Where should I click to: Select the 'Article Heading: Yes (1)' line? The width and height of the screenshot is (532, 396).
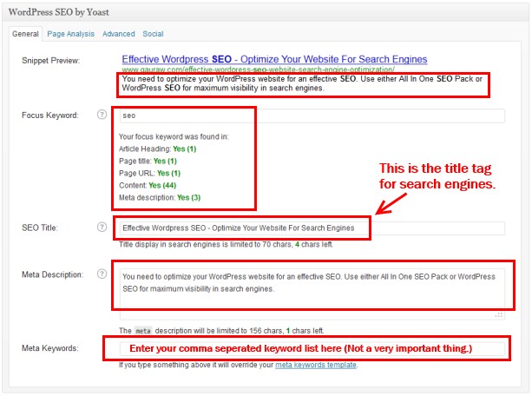(x=157, y=148)
